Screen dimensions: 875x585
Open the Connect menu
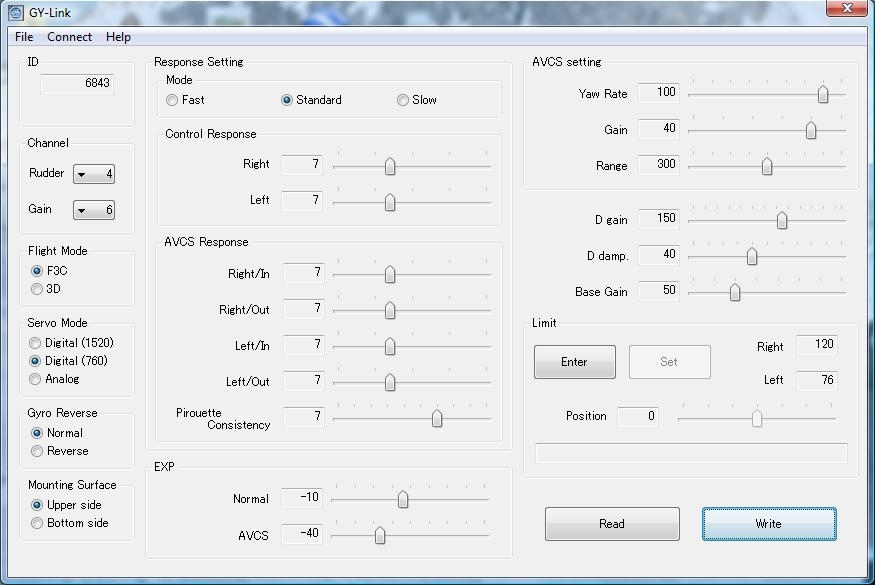pyautogui.click(x=69, y=37)
